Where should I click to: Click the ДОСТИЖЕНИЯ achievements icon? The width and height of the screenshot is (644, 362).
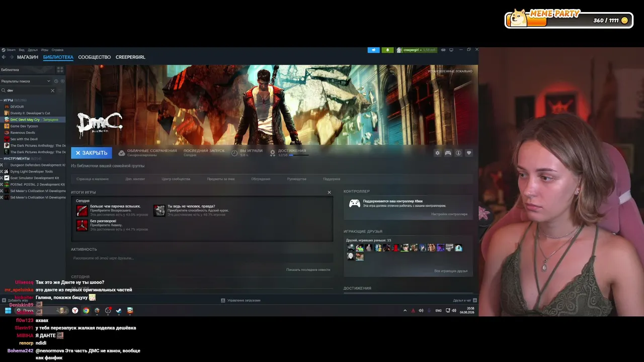(273, 153)
